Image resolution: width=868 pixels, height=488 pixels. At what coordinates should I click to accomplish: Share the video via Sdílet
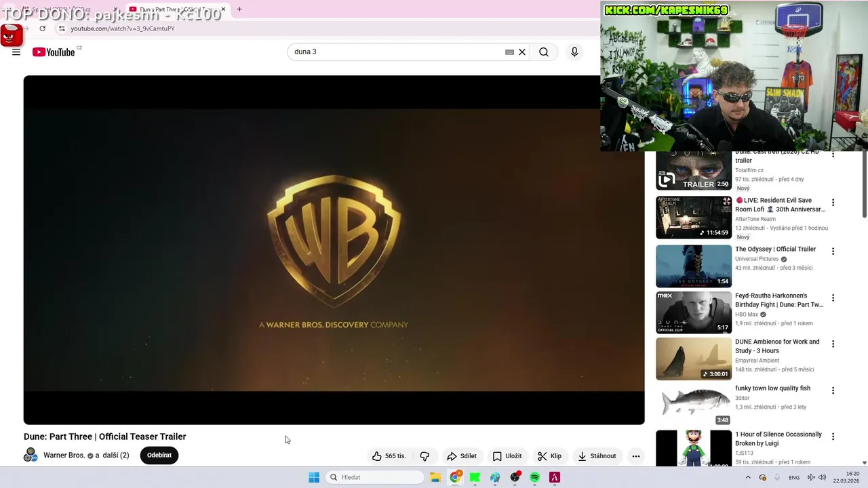[x=462, y=456]
